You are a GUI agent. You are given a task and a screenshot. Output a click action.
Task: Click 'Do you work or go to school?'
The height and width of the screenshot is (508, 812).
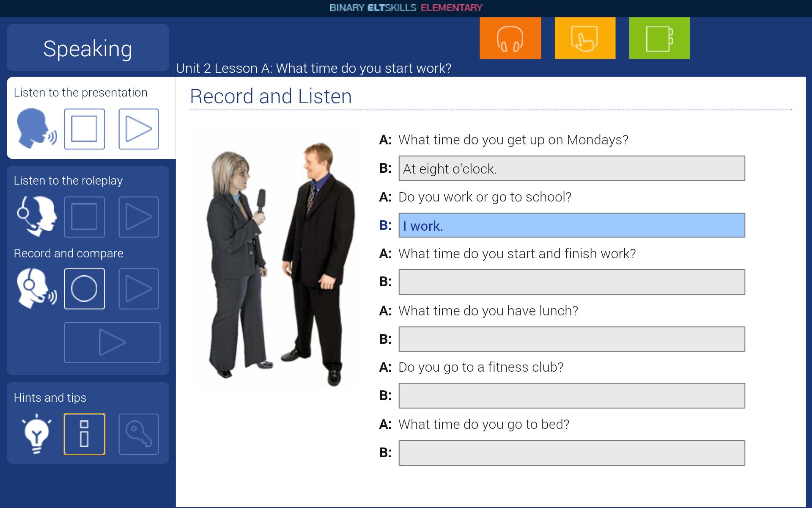(485, 197)
